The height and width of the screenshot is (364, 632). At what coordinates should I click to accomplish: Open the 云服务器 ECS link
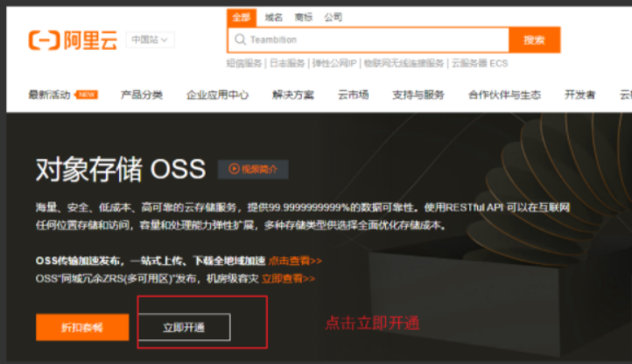point(480,63)
